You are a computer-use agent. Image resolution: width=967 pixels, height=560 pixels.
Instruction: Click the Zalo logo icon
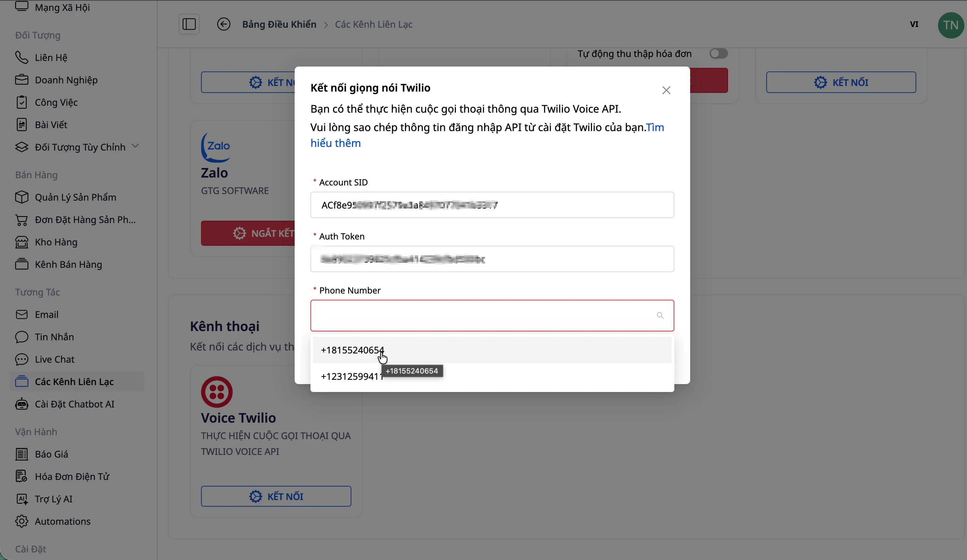click(x=216, y=147)
